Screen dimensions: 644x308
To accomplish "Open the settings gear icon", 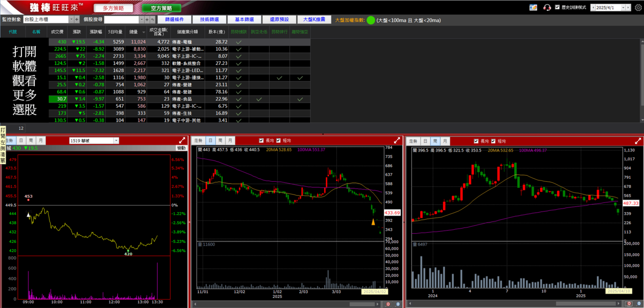I will [x=638, y=7].
